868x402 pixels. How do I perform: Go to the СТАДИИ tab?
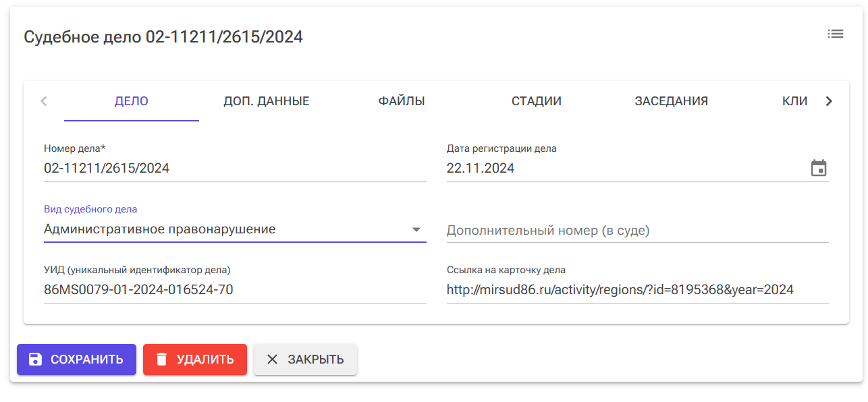pyautogui.click(x=536, y=101)
